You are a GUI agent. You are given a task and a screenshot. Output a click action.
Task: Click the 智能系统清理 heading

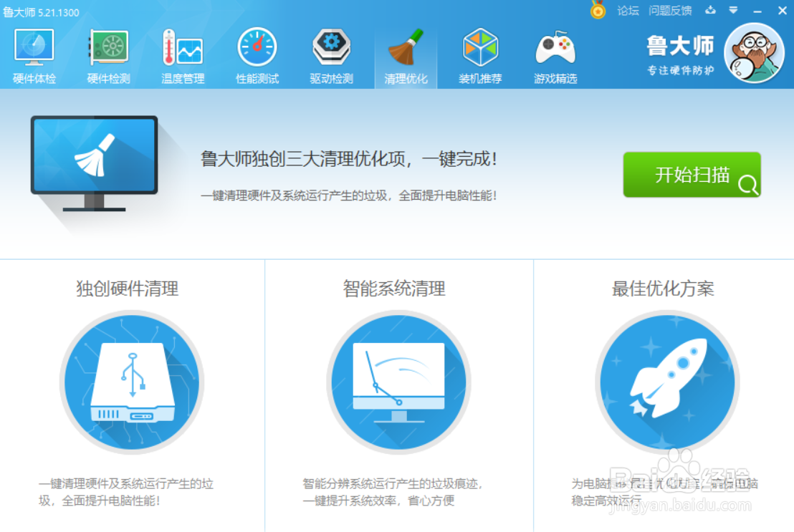(394, 289)
